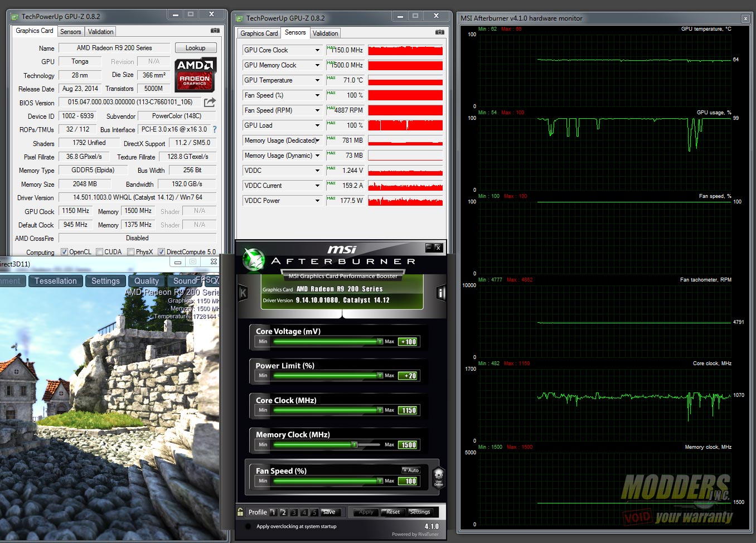Toggle the PhysX checkbox
The height and width of the screenshot is (543, 756).
(130, 252)
